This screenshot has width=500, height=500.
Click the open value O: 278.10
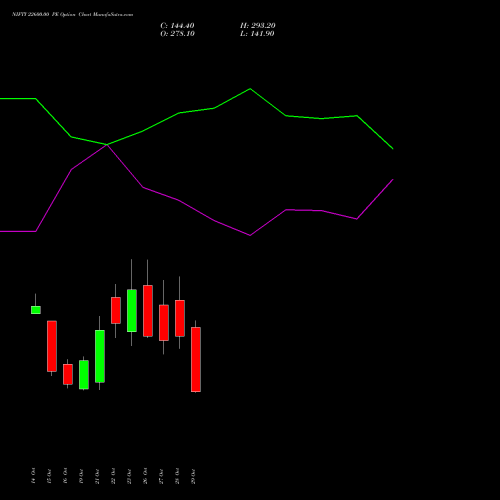point(177,34)
